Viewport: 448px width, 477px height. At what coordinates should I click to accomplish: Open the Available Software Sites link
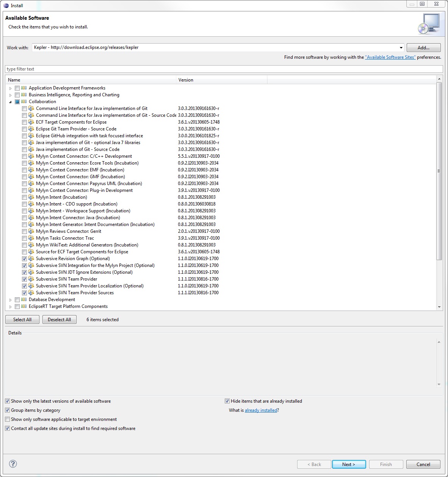coord(390,57)
